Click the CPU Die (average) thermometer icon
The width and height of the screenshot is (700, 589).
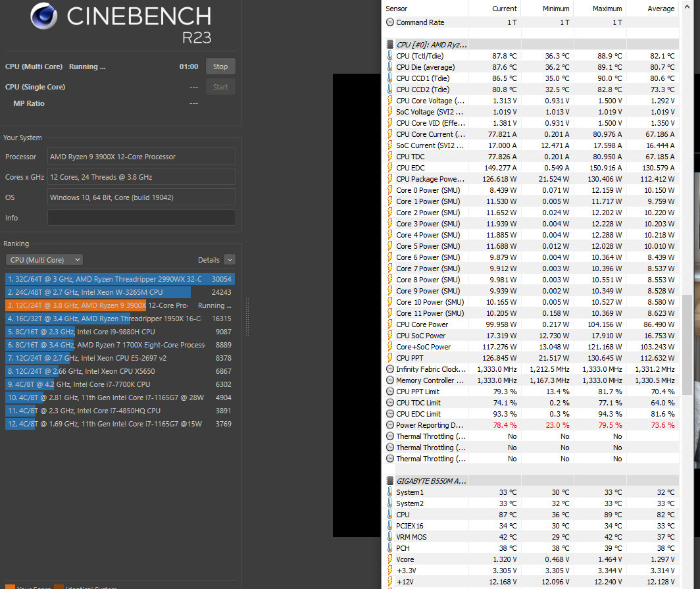[x=389, y=67]
